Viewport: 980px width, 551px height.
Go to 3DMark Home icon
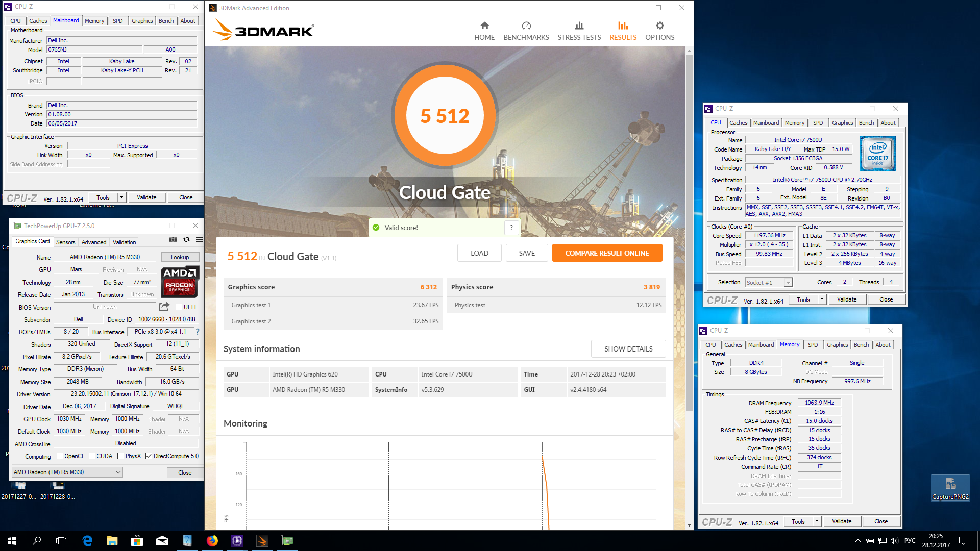[x=484, y=26]
